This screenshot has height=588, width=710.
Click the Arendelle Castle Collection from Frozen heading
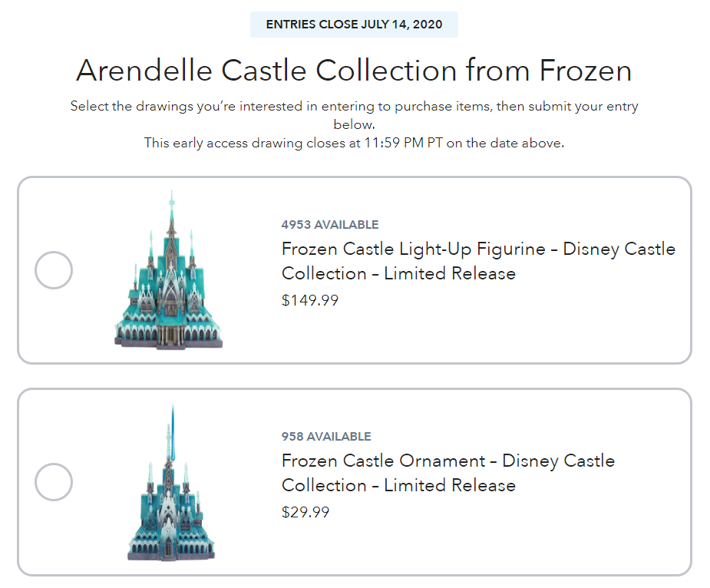coord(354,71)
